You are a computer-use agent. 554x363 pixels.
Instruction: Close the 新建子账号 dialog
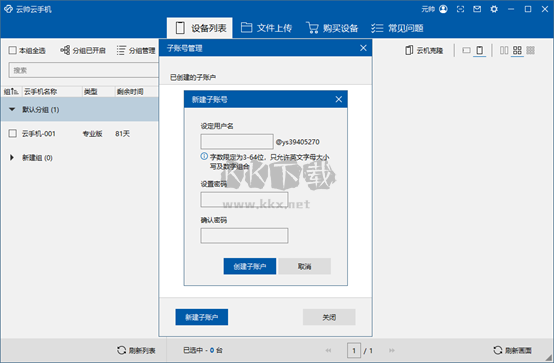(338, 99)
